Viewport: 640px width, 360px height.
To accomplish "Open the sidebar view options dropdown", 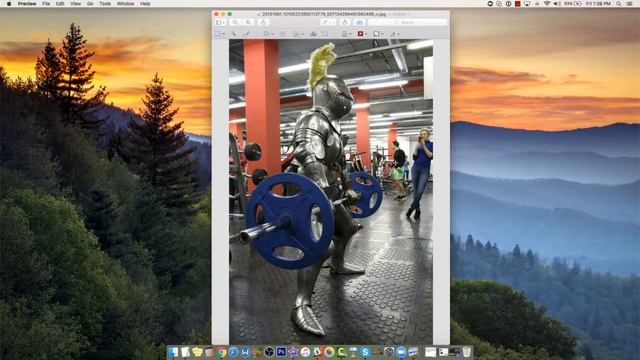I will (220, 22).
